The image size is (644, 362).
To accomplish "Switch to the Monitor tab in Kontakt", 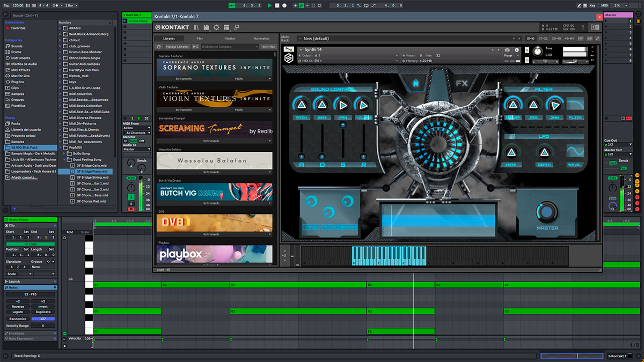I will [x=230, y=39].
